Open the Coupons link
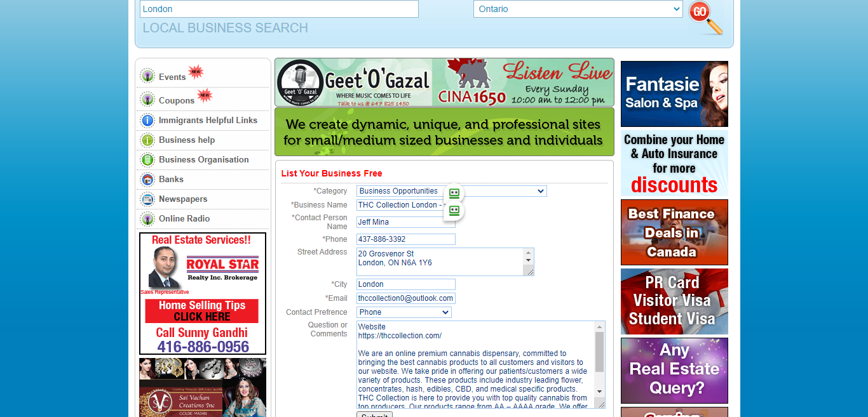The image size is (868, 417). (177, 100)
